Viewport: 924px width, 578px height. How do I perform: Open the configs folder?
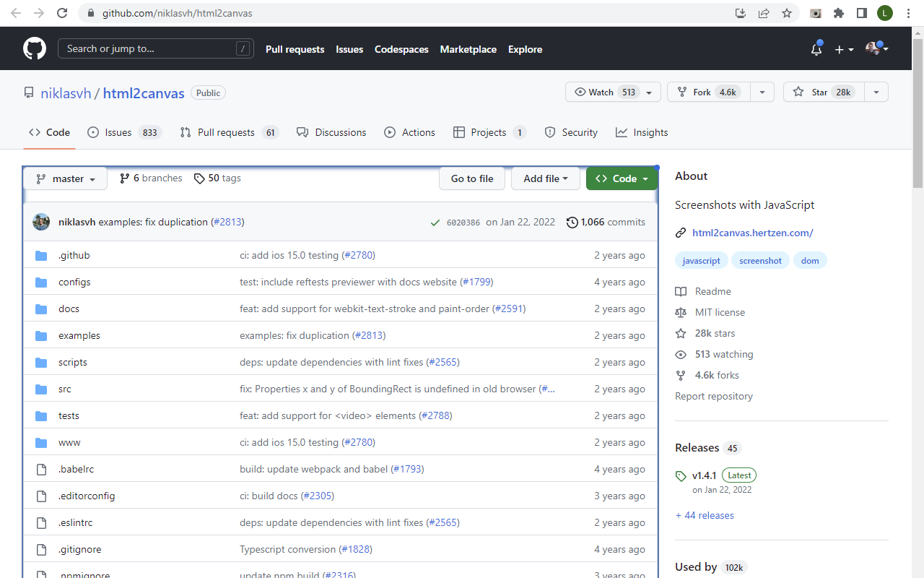pyautogui.click(x=74, y=282)
